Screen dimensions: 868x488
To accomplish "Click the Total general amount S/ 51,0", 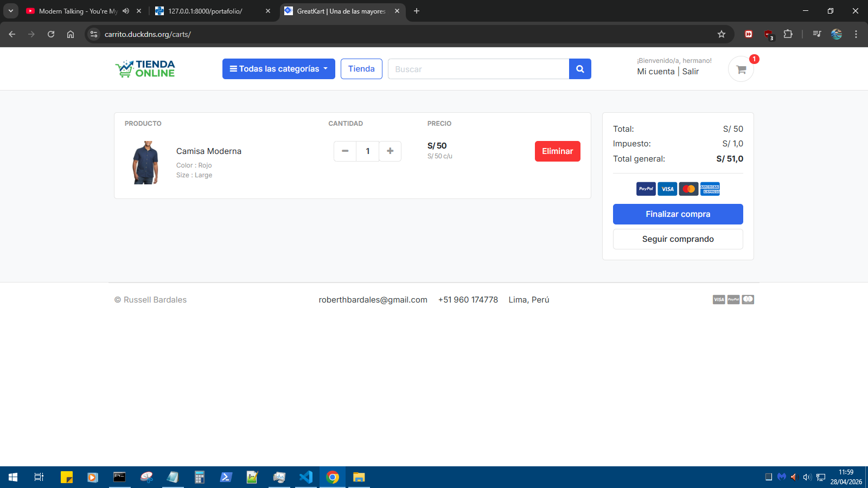I will (730, 159).
